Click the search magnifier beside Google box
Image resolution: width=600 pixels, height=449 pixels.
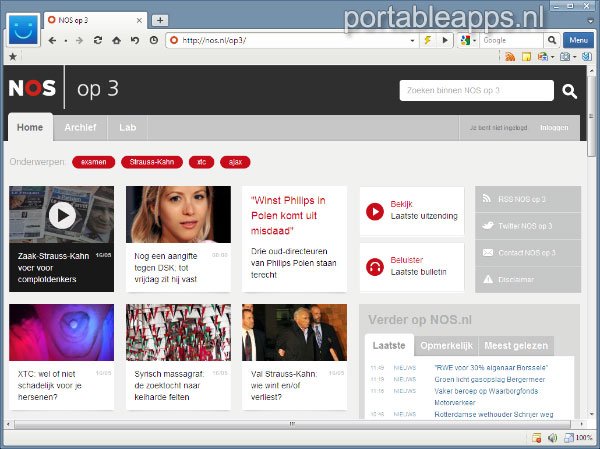point(551,40)
